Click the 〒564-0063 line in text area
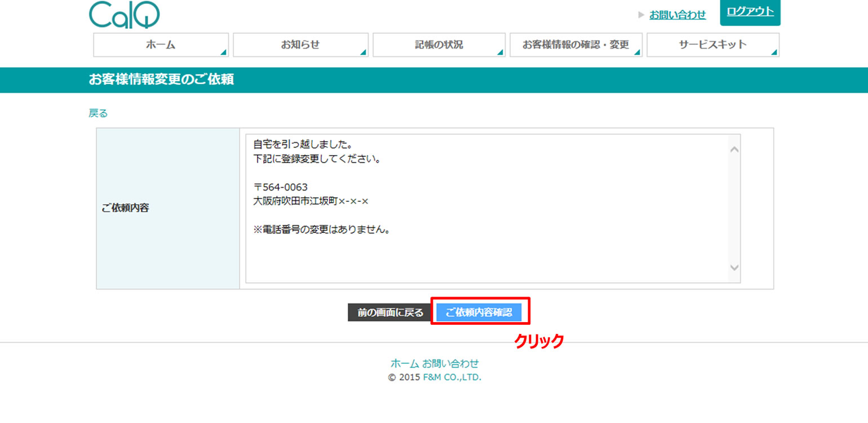This screenshot has width=868, height=423. coord(281,187)
